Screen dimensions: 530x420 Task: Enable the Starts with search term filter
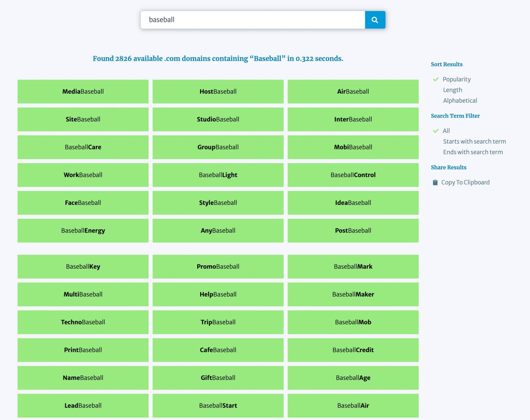pyautogui.click(x=475, y=141)
